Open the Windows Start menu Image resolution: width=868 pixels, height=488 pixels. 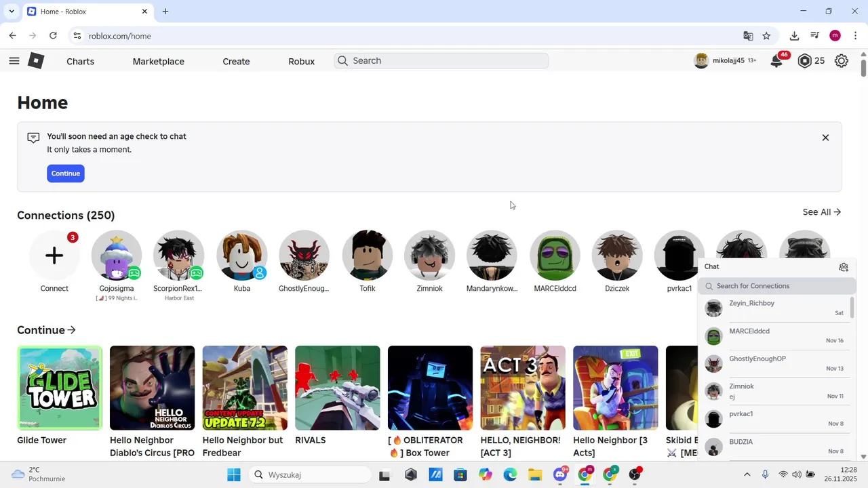pos(233,474)
